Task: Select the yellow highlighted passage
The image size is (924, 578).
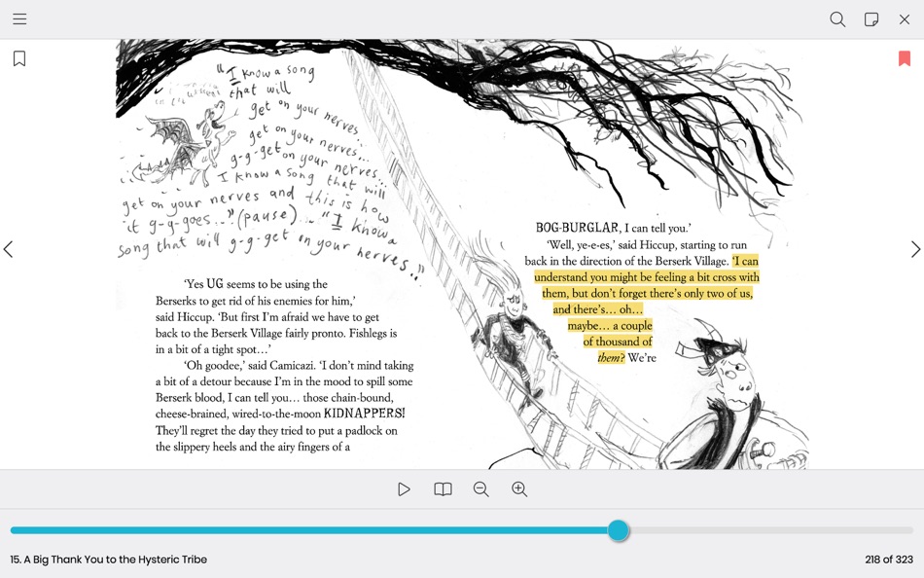Action: click(x=647, y=309)
